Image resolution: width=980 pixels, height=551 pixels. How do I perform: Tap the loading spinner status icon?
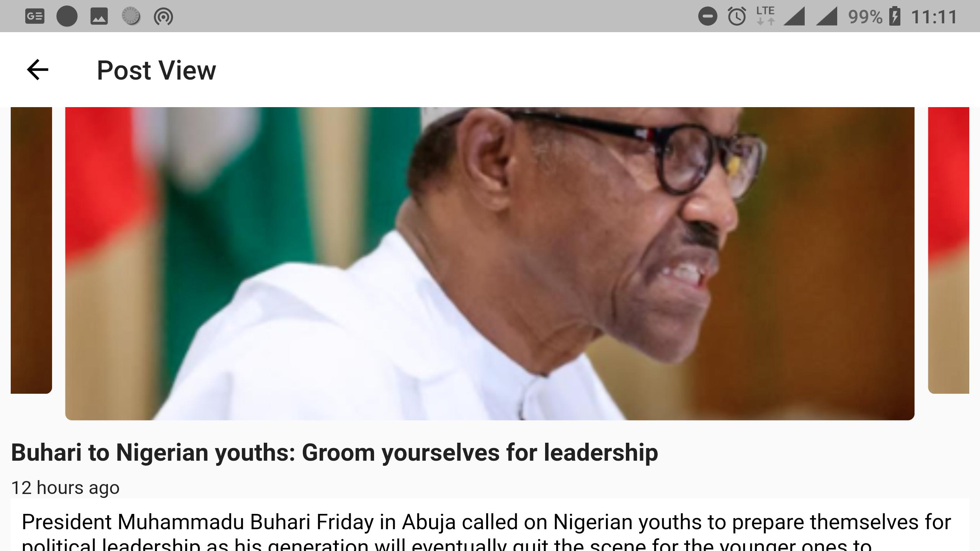[x=131, y=16]
